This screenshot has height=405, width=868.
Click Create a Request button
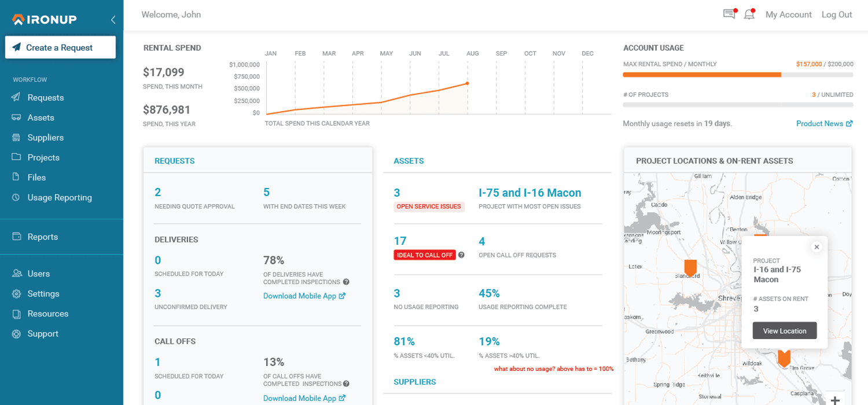click(x=60, y=47)
